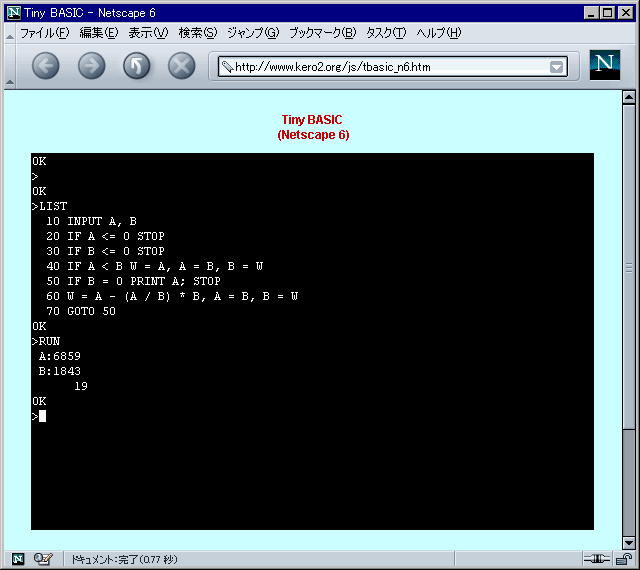The height and width of the screenshot is (570, 640).
Task: Open the ヘルプ(H) menu
Action: (x=439, y=33)
